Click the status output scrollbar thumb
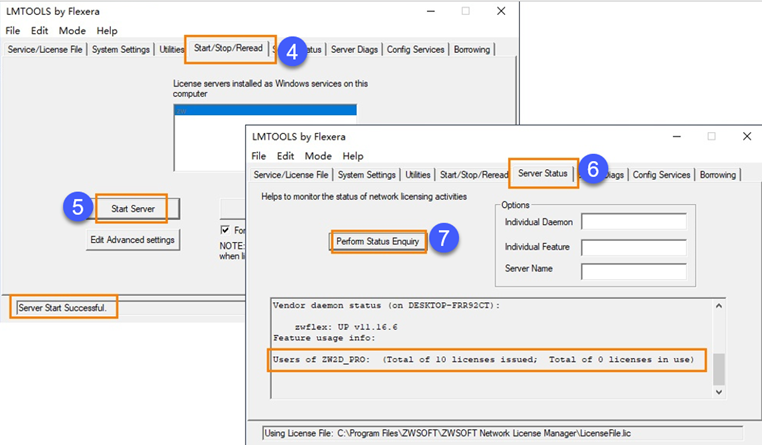The height and width of the screenshot is (445, 762). coord(719,369)
